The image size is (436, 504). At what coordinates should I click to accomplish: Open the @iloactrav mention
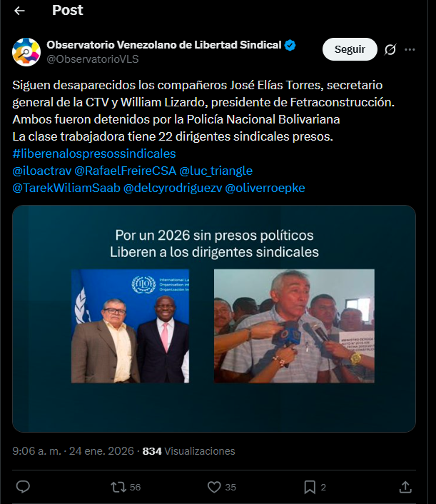coord(41,171)
